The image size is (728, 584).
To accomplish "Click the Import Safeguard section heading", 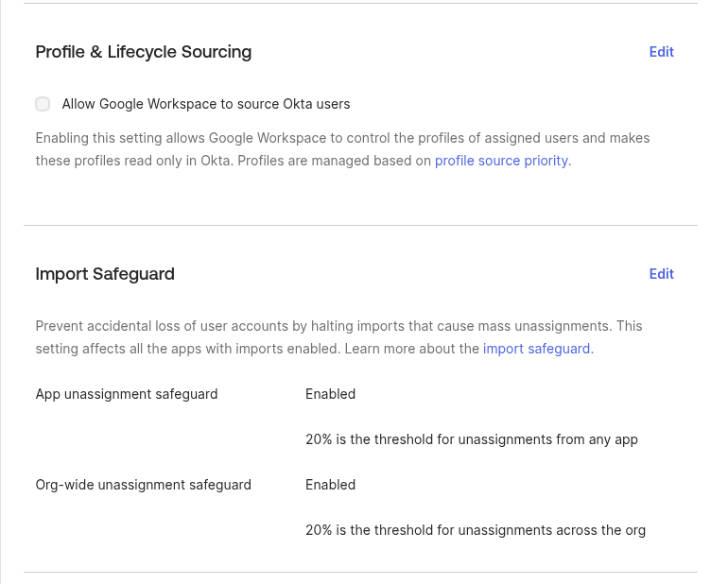I will 105,274.
